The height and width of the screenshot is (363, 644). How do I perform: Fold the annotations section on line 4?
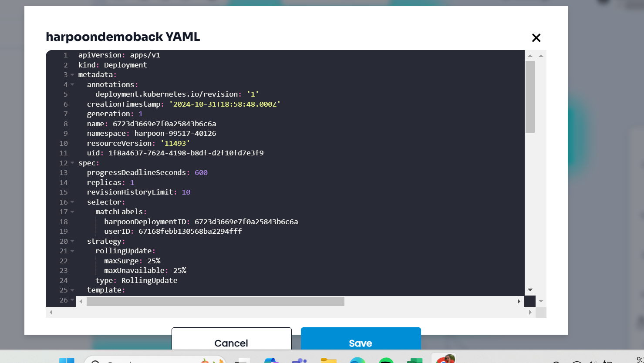tap(72, 84)
